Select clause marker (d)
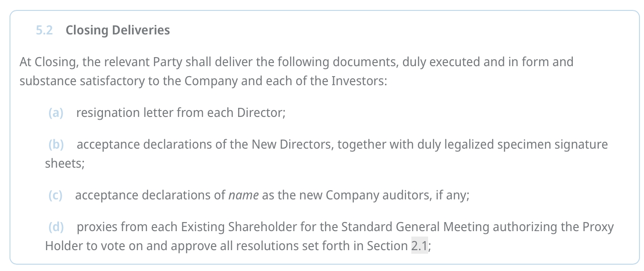644x271 pixels. tap(56, 227)
